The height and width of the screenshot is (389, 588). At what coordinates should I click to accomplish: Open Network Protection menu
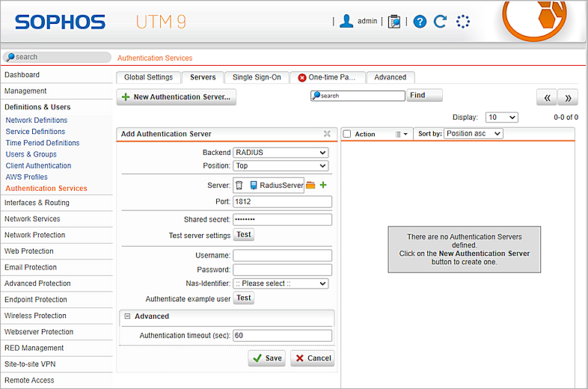click(35, 235)
